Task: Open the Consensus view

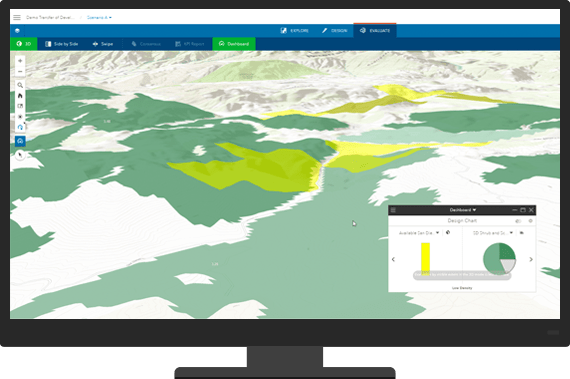Action: point(146,44)
